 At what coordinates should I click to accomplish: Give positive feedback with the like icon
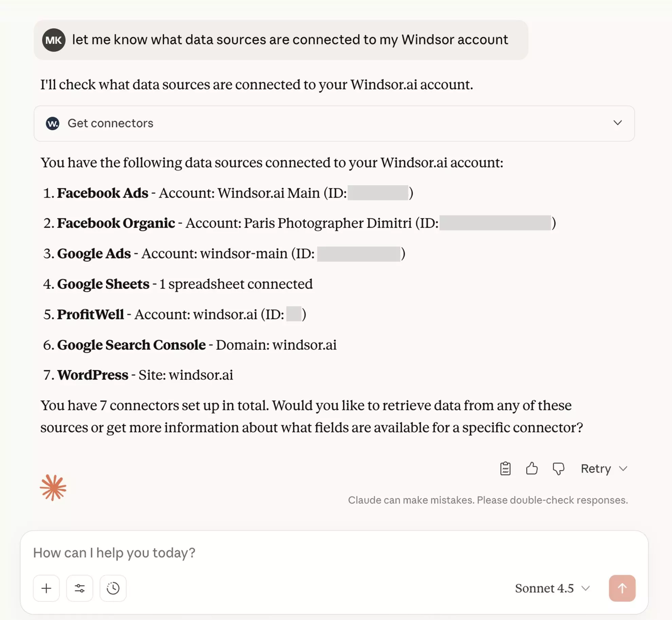coord(531,469)
